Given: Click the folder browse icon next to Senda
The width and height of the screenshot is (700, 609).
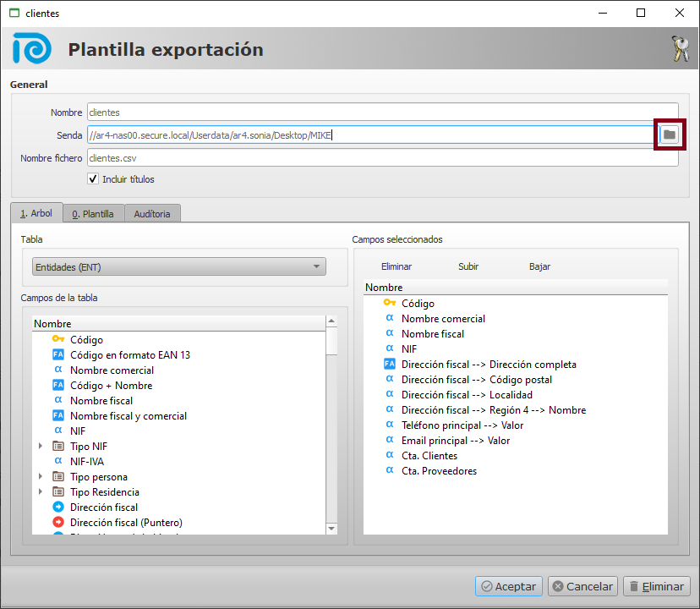Looking at the screenshot, I should [670, 134].
